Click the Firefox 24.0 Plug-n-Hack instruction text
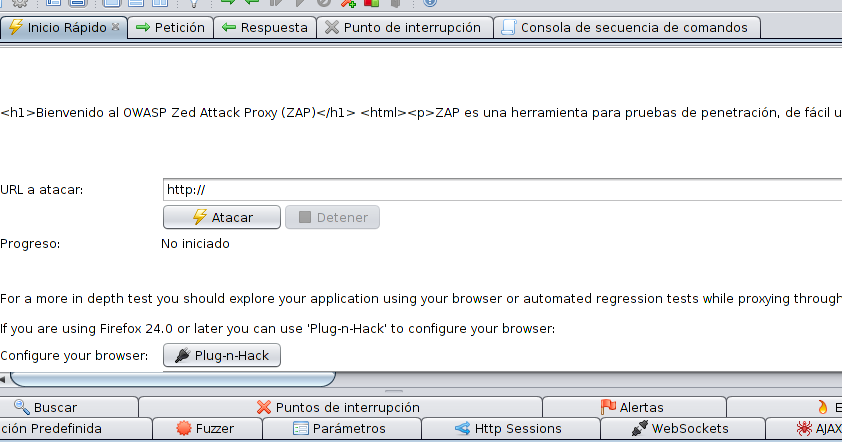Image resolution: width=842 pixels, height=442 pixels. (278, 328)
